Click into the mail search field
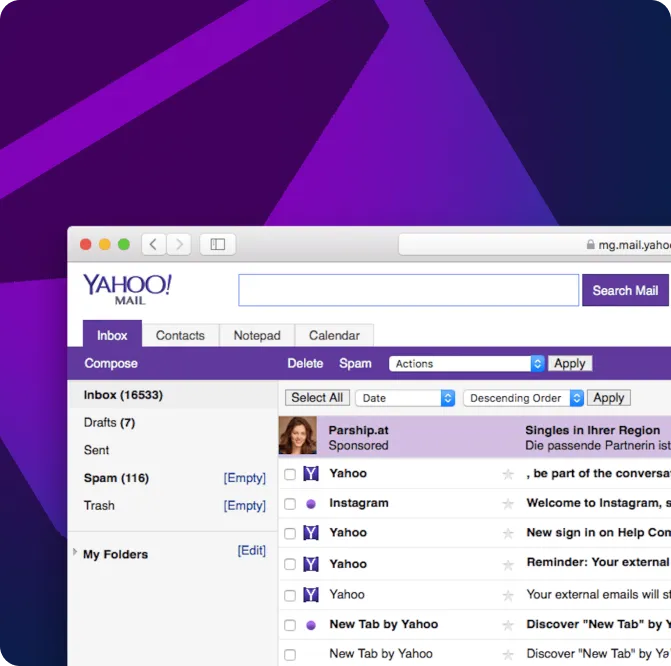 point(408,290)
